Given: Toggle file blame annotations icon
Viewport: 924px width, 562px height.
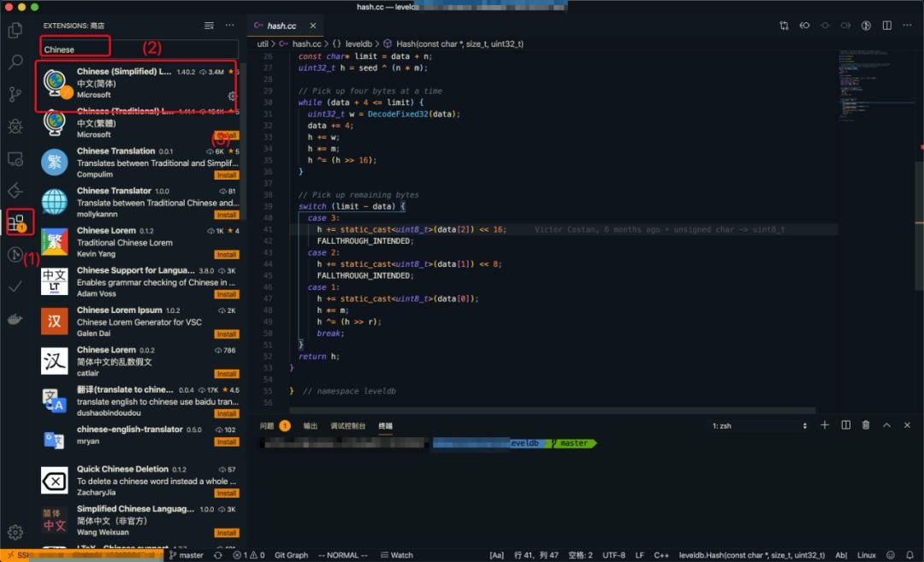Looking at the screenshot, I should [866, 26].
